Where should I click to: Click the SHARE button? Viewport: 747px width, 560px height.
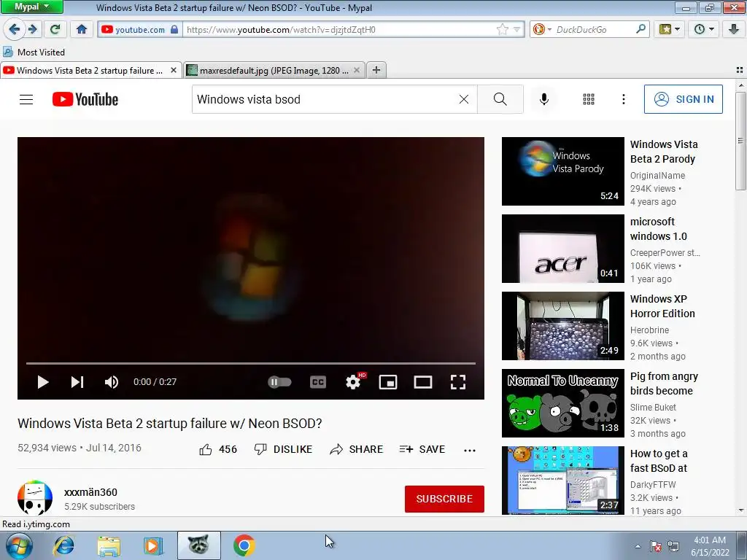click(x=356, y=449)
